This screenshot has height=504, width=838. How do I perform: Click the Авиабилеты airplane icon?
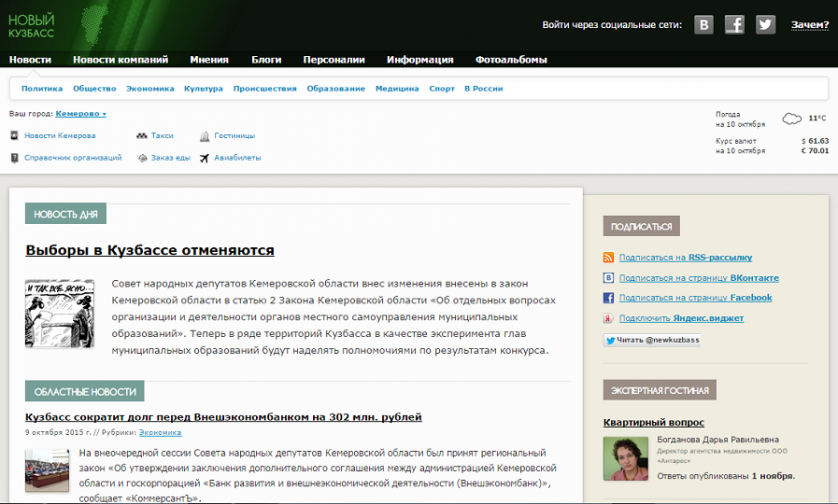(204, 158)
